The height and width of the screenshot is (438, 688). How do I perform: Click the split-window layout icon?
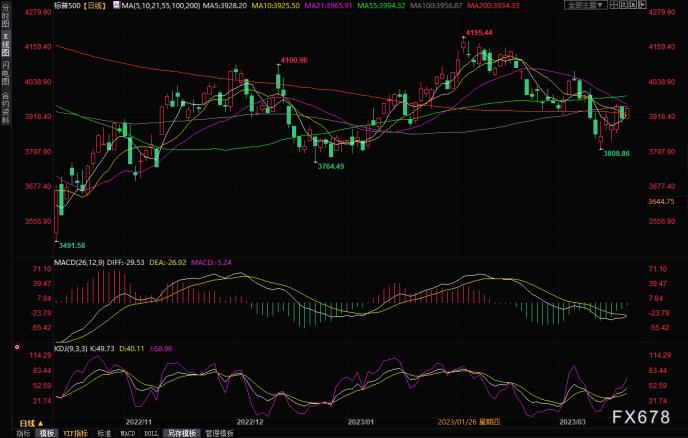[x=614, y=5]
